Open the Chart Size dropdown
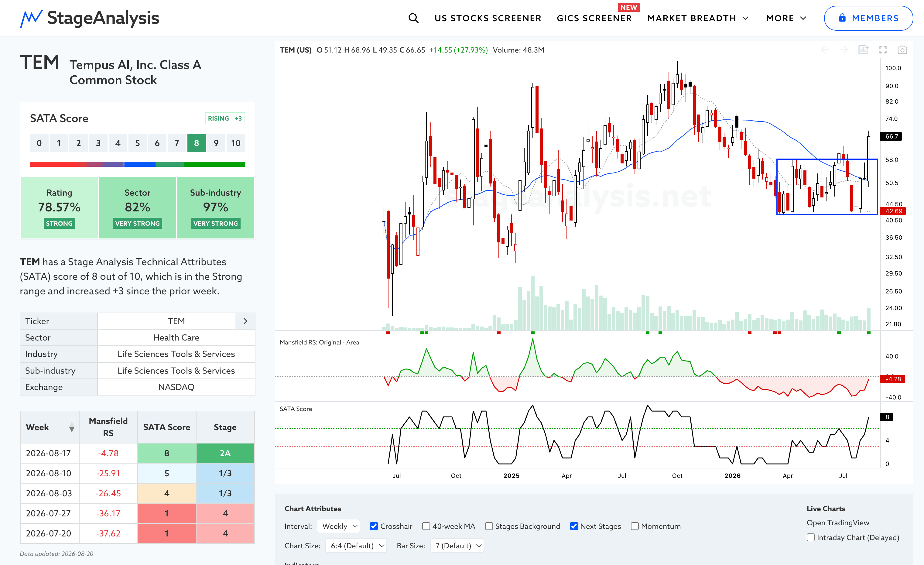The width and height of the screenshot is (924, 565). click(356, 546)
